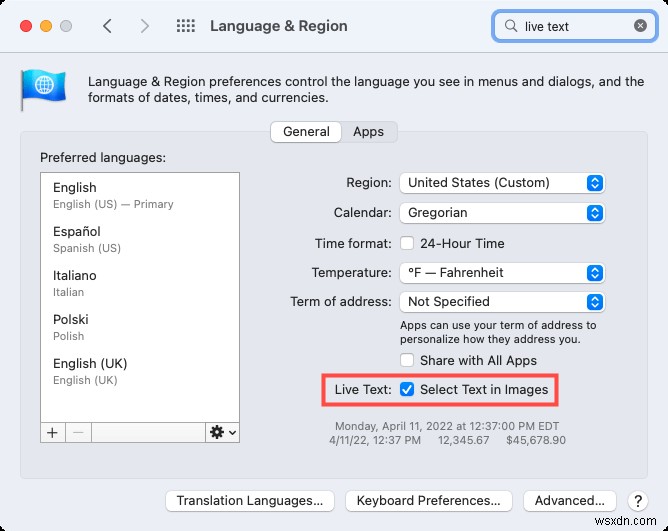The height and width of the screenshot is (531, 668).
Task: Open the Calendar Gregorian dropdown
Action: (502, 213)
